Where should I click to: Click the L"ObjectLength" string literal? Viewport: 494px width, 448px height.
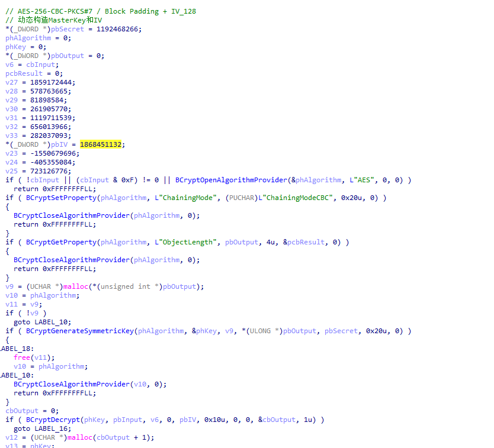(x=185, y=242)
